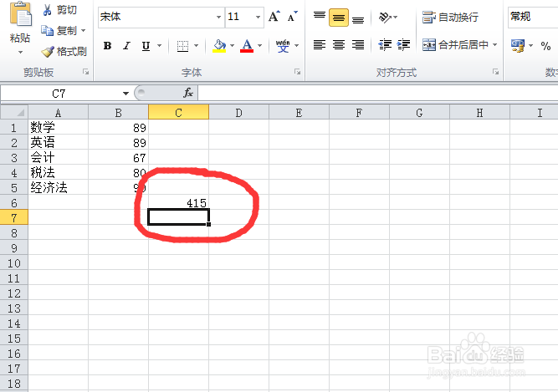This screenshot has width=558, height=392.
Task: Select cell containing 税法
Action: pos(58,172)
